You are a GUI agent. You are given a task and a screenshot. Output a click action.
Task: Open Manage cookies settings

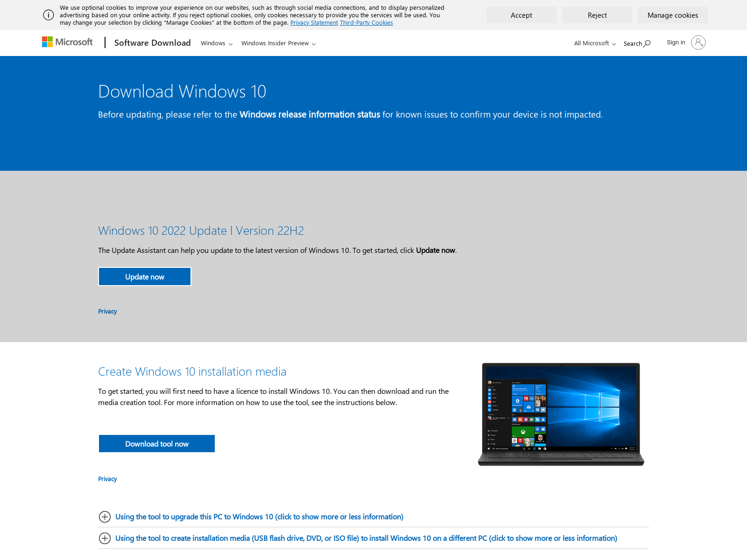tap(673, 15)
